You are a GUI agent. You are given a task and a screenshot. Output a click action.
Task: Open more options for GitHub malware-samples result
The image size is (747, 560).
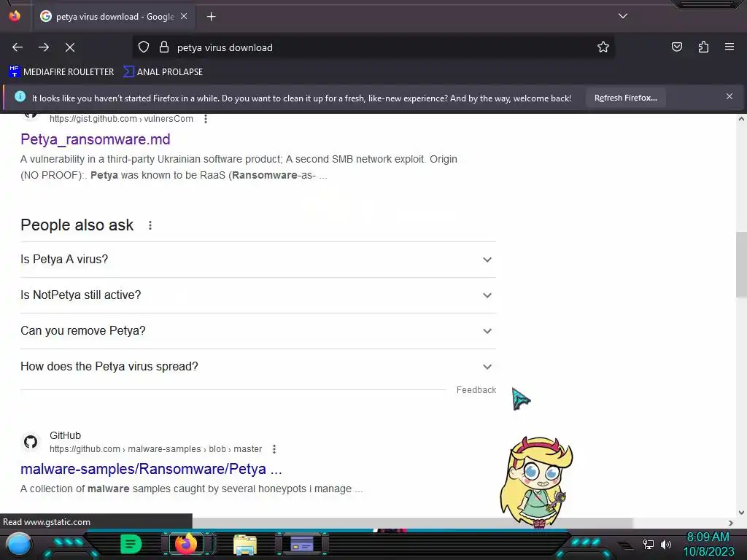[274, 449]
